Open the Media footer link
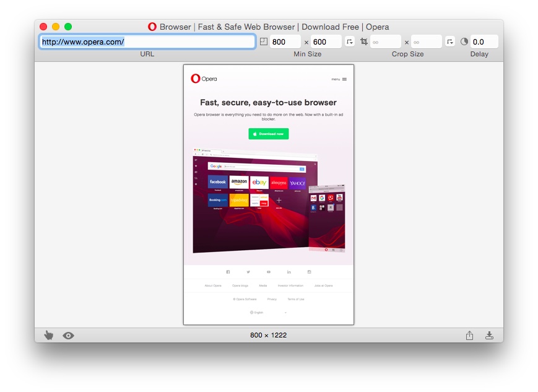Screen dimensions: 538x392 [263, 285]
